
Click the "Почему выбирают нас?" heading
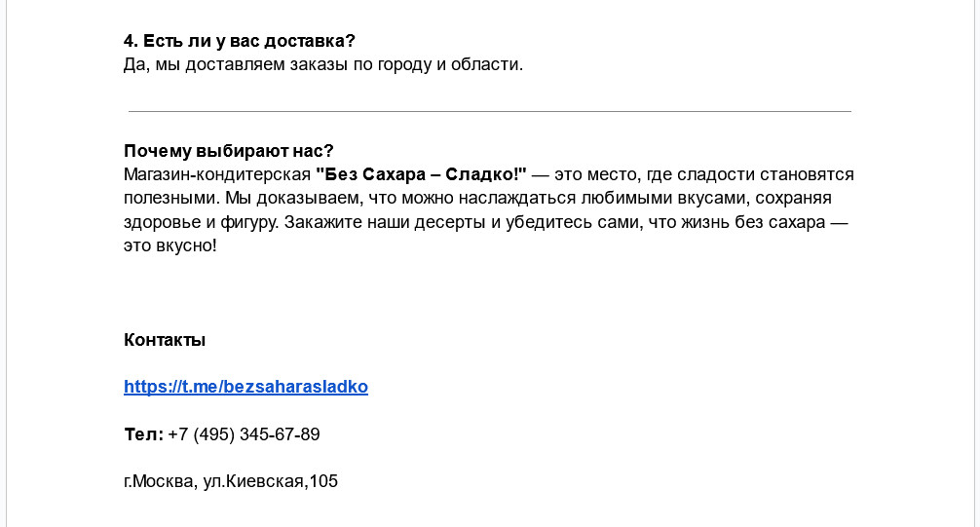[x=229, y=151]
